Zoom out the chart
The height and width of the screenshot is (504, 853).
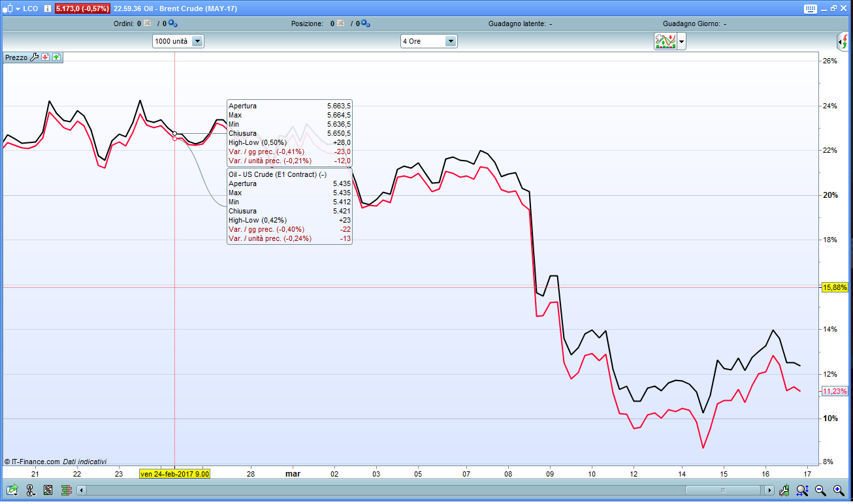[x=821, y=490]
